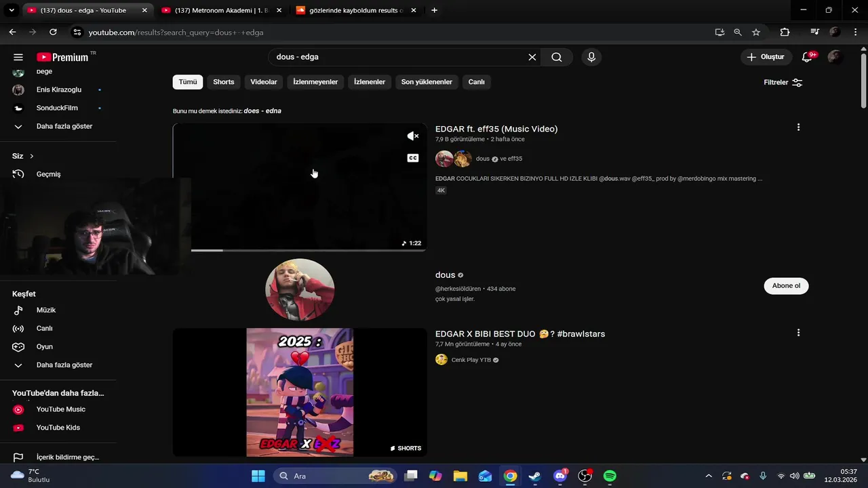This screenshot has width=868, height=488.
Task: Switch to gözlerinde kayboldum browser tab
Action: click(x=355, y=10)
